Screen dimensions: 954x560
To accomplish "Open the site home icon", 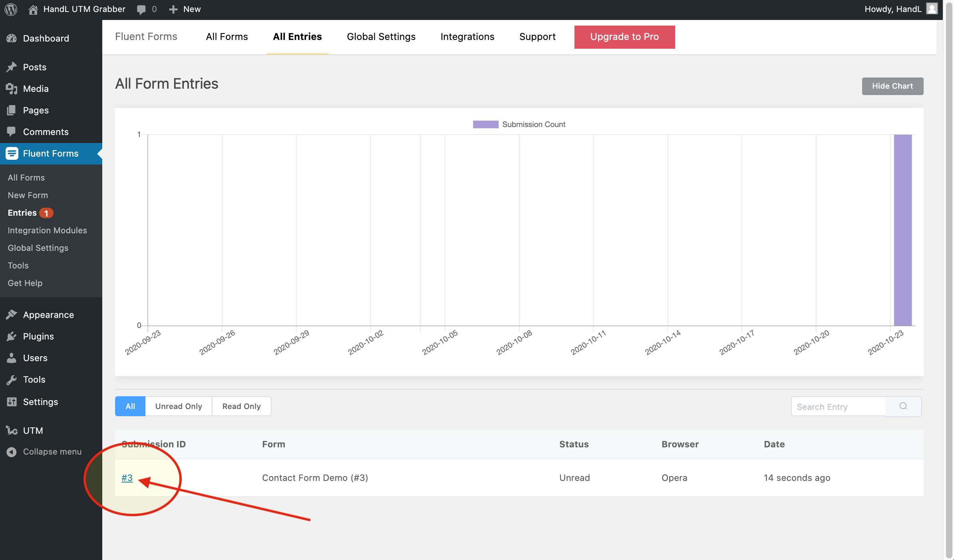I will (x=33, y=9).
